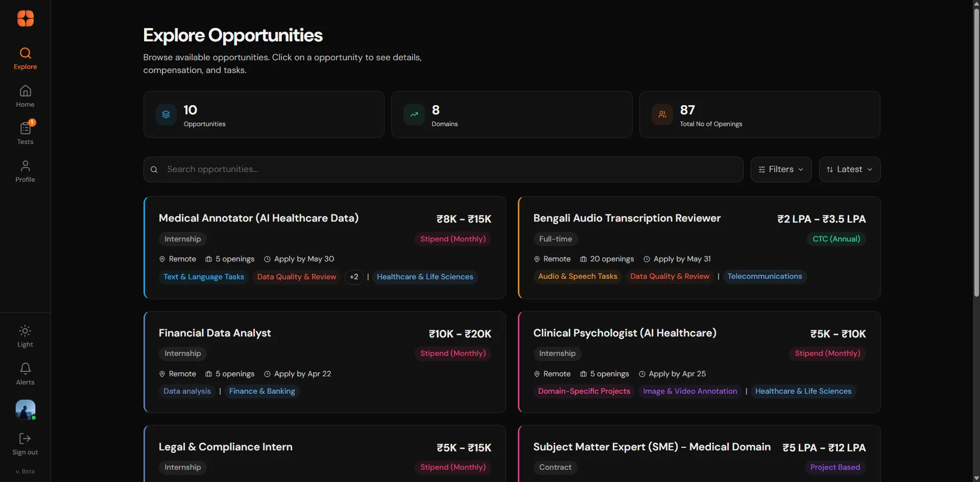Click CTC (Annual) badge
Screen dimensions: 980x482
(x=836, y=239)
